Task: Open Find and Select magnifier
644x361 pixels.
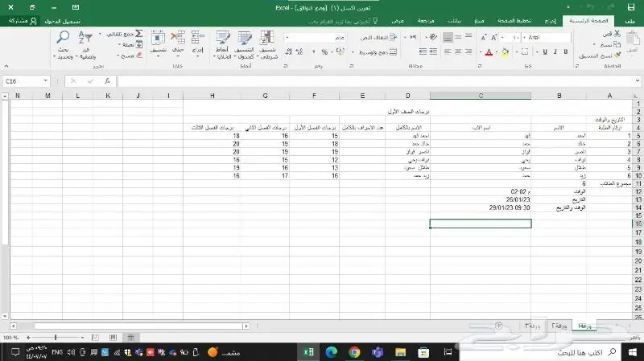Action: [x=63, y=45]
